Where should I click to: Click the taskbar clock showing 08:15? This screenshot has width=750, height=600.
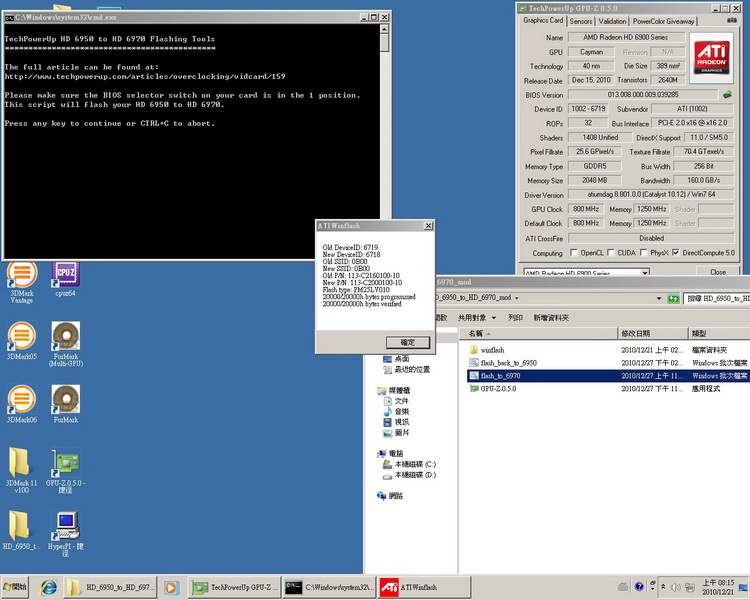[x=717, y=587]
